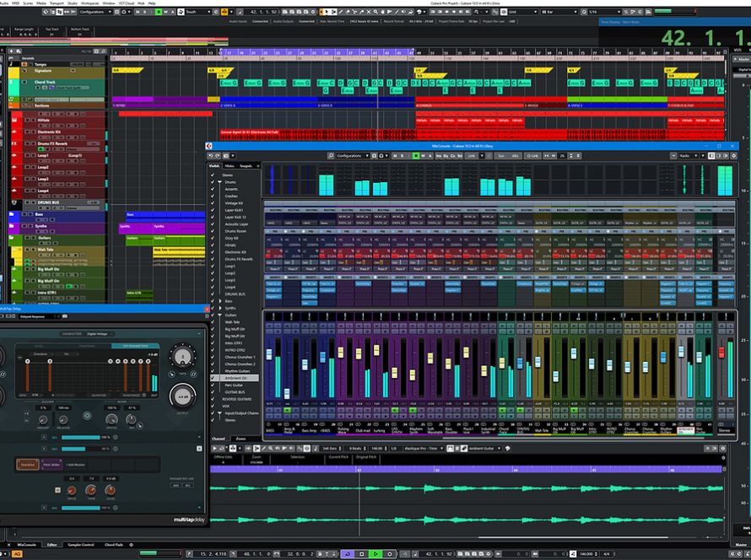Open the Elastique Pro - Time algorithm dropdown
Image resolution: width=751 pixels, height=560 pixels.
tap(424, 449)
